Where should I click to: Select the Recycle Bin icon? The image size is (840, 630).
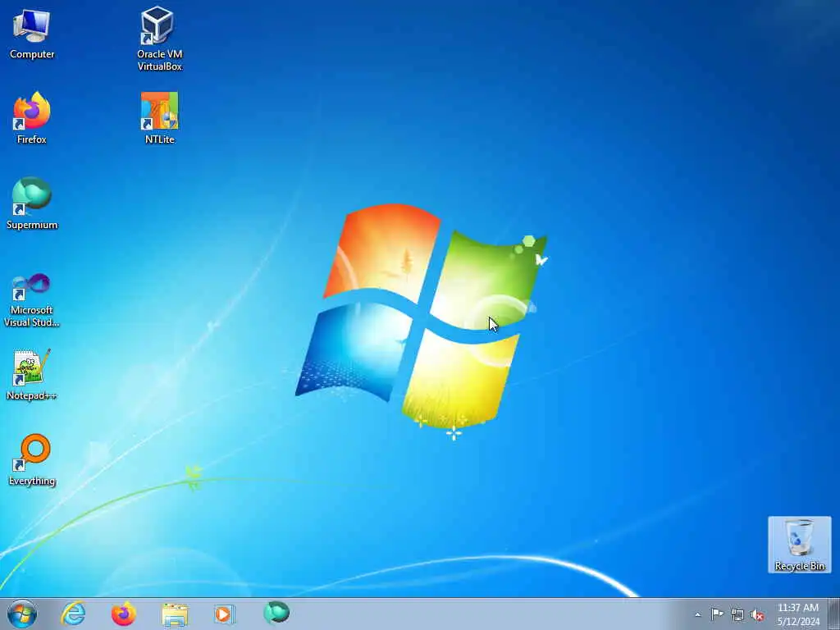coord(799,545)
